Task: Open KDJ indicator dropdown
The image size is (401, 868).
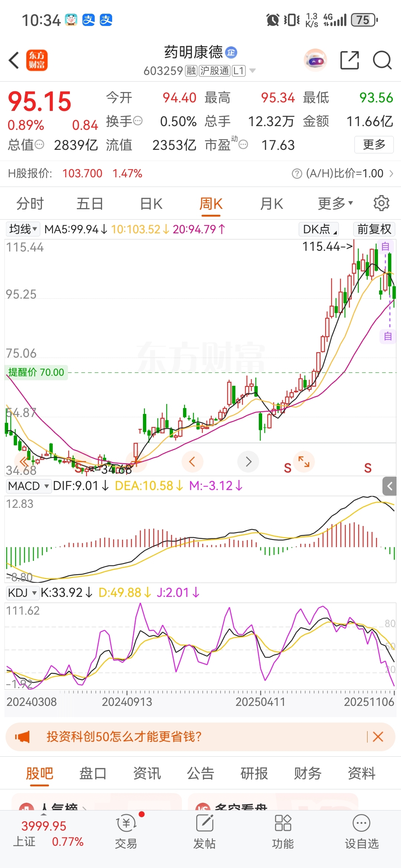Action: pyautogui.click(x=23, y=593)
